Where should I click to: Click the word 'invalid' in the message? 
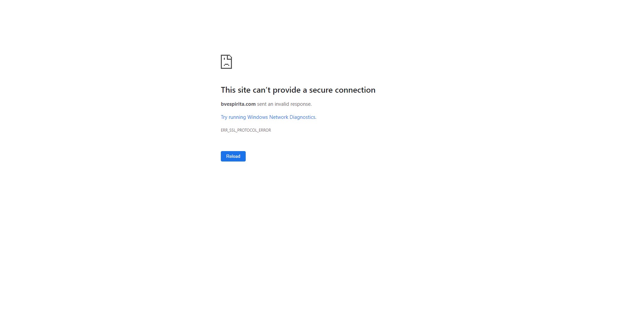[x=282, y=104]
